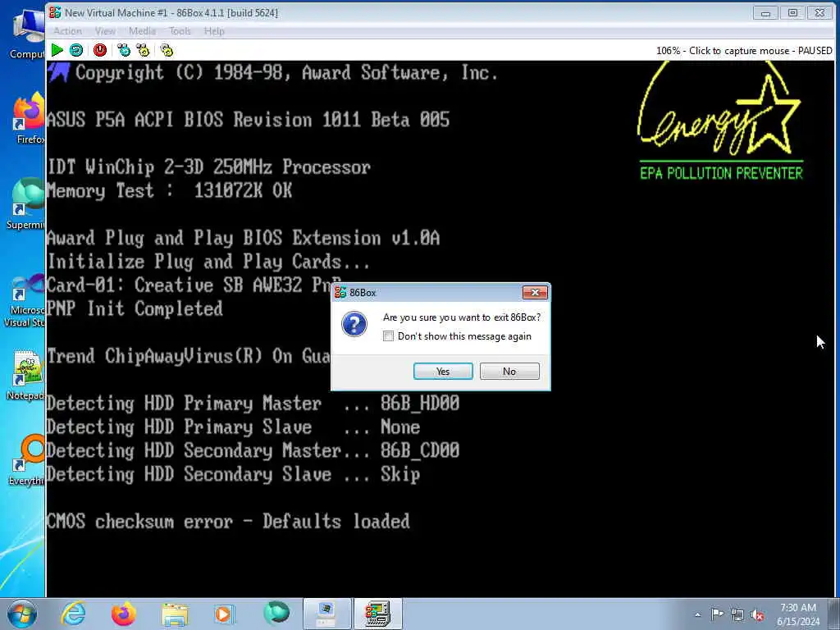Open the Action menu
Image resolution: width=840 pixels, height=630 pixels.
point(67,31)
